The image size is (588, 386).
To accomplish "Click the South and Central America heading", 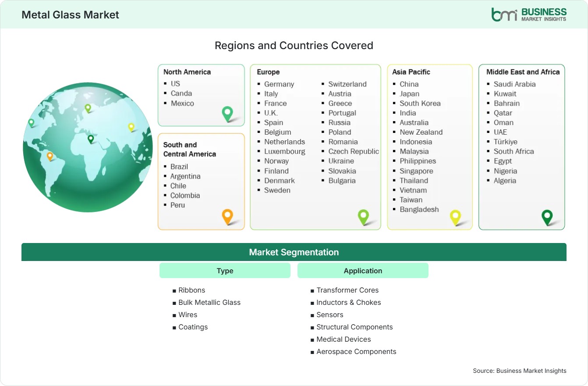I will click(190, 149).
